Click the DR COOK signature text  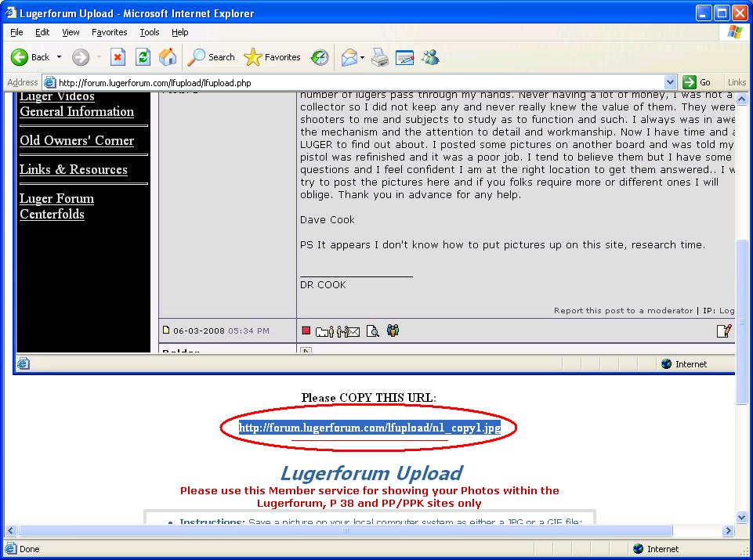[323, 284]
